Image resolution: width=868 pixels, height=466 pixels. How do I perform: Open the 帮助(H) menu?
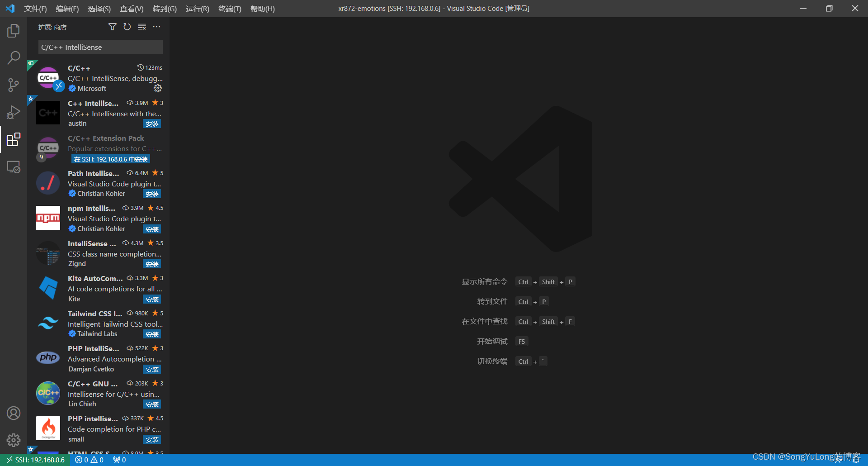pos(262,9)
